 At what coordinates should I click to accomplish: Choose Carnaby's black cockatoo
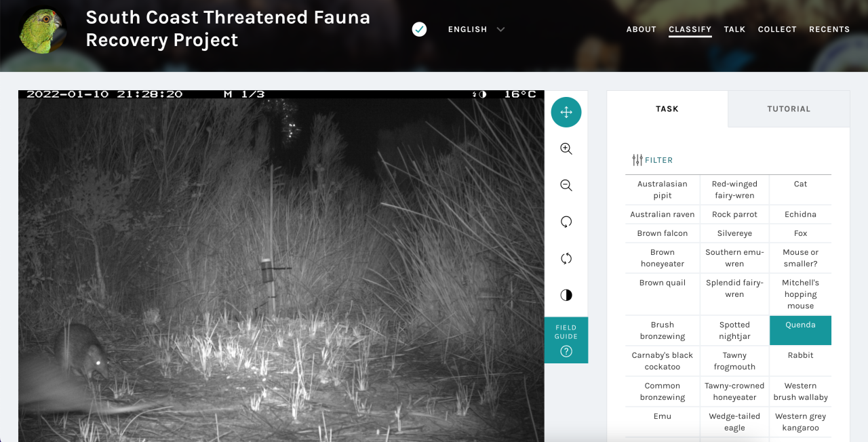(662, 361)
